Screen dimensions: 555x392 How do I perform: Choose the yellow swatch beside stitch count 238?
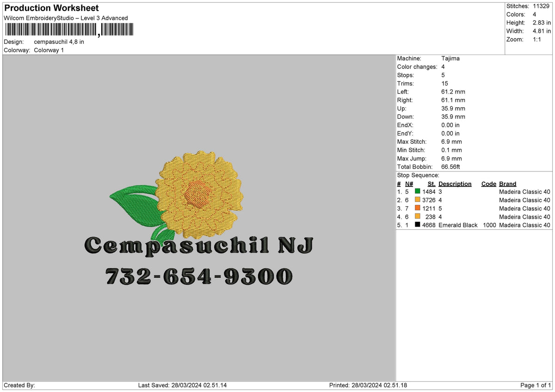pyautogui.click(x=418, y=217)
